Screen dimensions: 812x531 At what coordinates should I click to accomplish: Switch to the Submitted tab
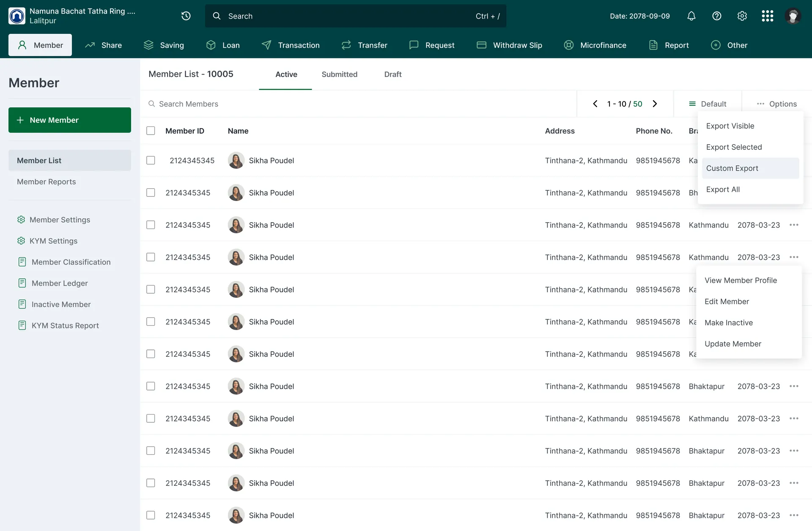tap(340, 74)
